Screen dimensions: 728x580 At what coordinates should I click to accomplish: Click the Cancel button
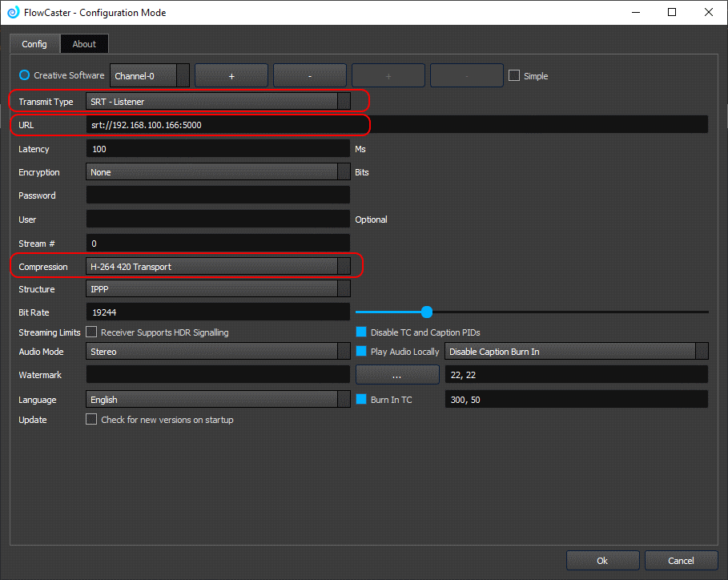pos(681,561)
